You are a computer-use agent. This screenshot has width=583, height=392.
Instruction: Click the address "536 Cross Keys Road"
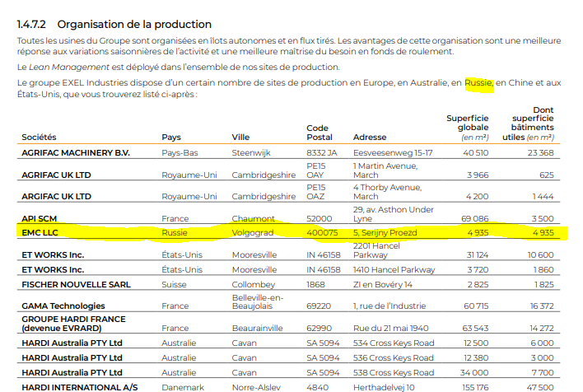(394, 357)
